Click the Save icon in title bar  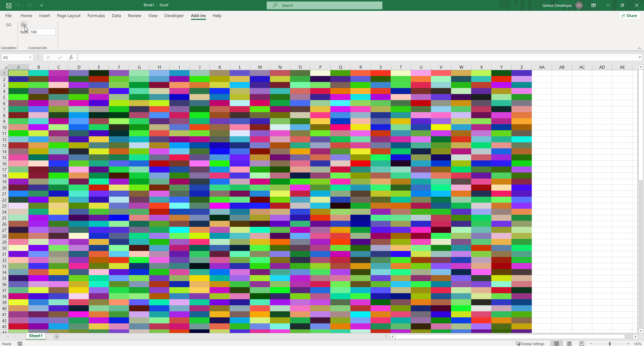9,5
